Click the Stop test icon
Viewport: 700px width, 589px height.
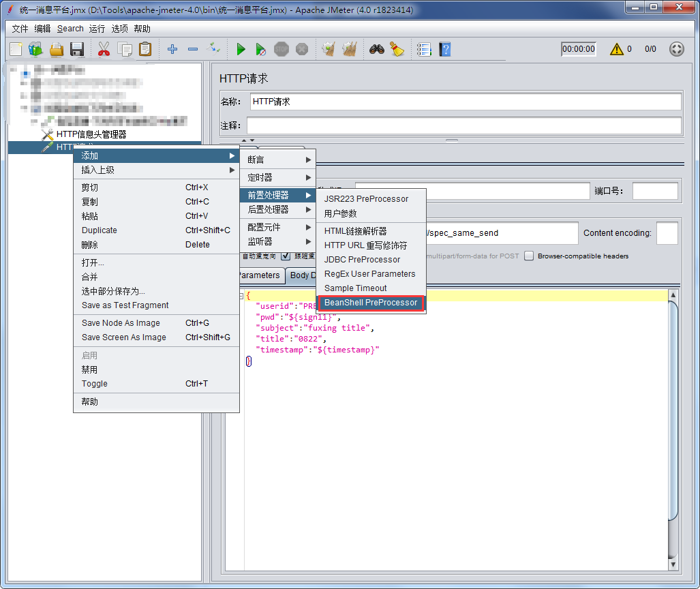click(x=281, y=49)
